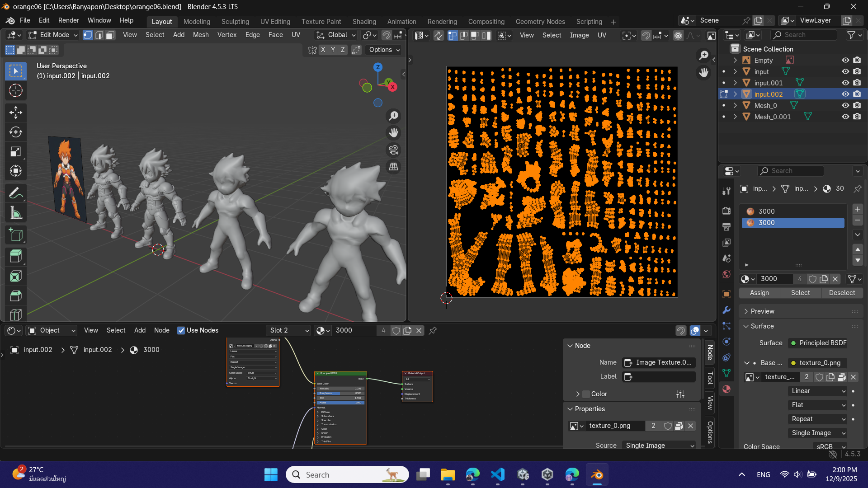The width and height of the screenshot is (868, 488).
Task: Click the Deselect button
Action: point(841,293)
